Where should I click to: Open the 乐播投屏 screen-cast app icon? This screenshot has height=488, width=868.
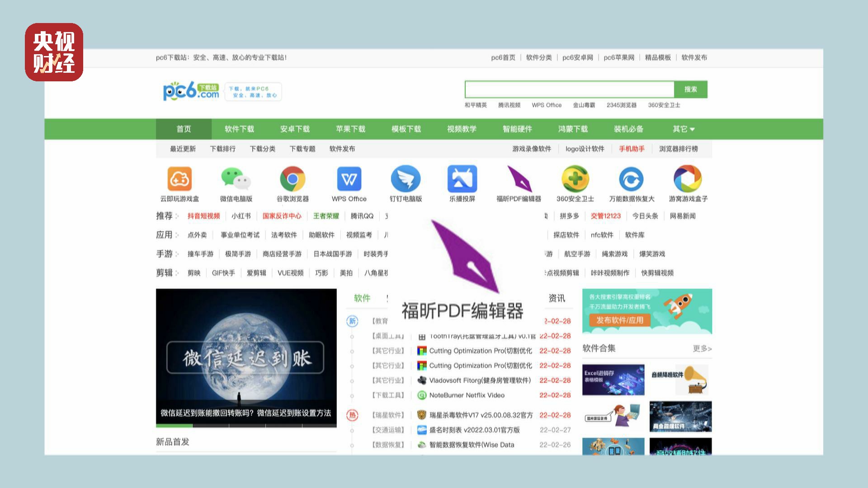point(462,178)
